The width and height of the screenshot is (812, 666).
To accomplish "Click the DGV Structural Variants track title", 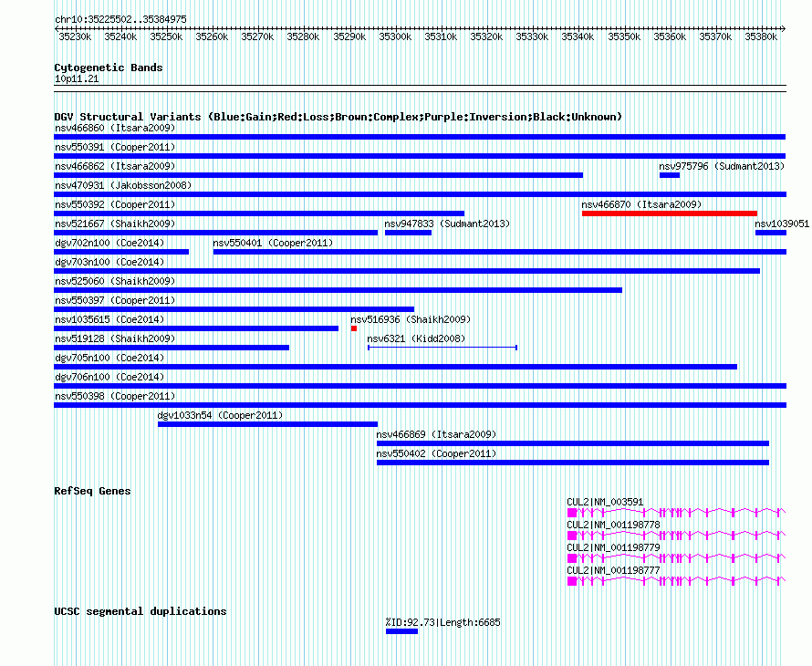I will point(338,117).
